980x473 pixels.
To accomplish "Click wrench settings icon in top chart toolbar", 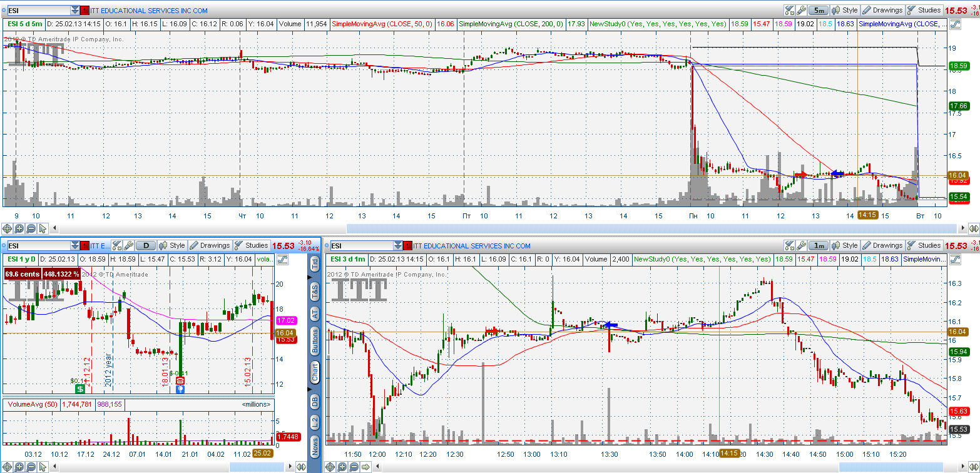I will click(801, 10).
